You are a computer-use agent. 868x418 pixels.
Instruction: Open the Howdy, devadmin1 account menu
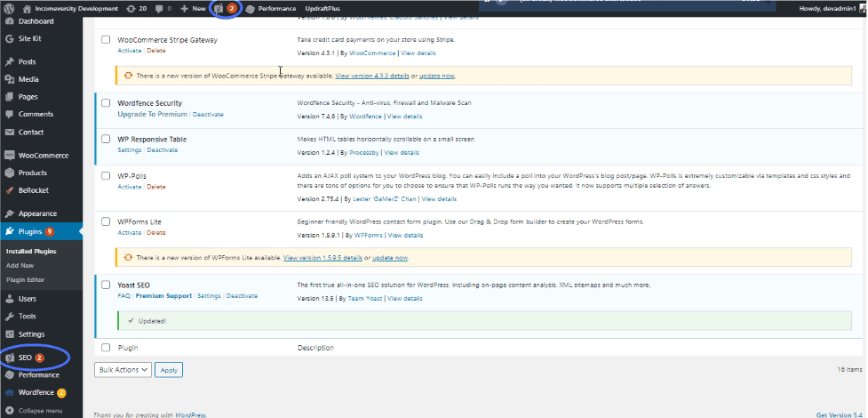pyautogui.click(x=832, y=8)
